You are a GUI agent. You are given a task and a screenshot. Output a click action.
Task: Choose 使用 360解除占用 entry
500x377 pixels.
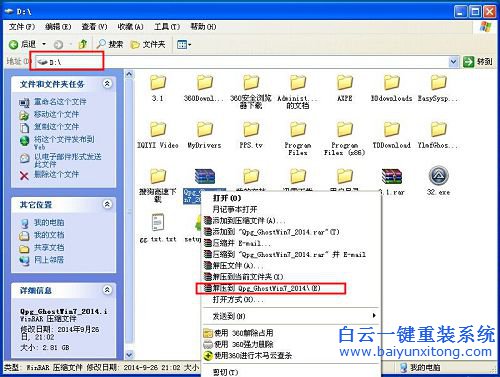point(291,333)
